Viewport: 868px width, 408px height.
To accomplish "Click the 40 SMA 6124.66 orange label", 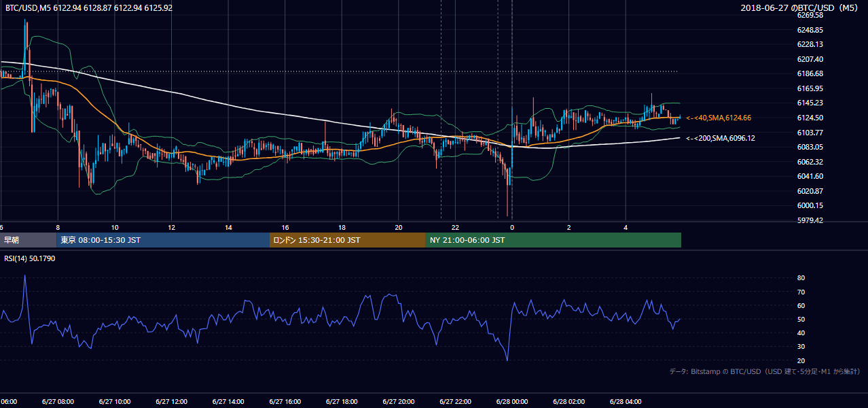I will [719, 118].
